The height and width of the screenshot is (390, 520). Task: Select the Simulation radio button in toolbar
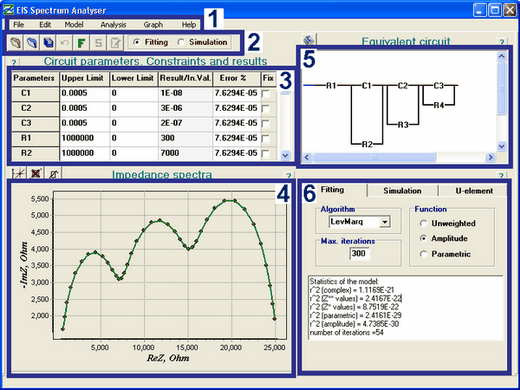(181, 42)
